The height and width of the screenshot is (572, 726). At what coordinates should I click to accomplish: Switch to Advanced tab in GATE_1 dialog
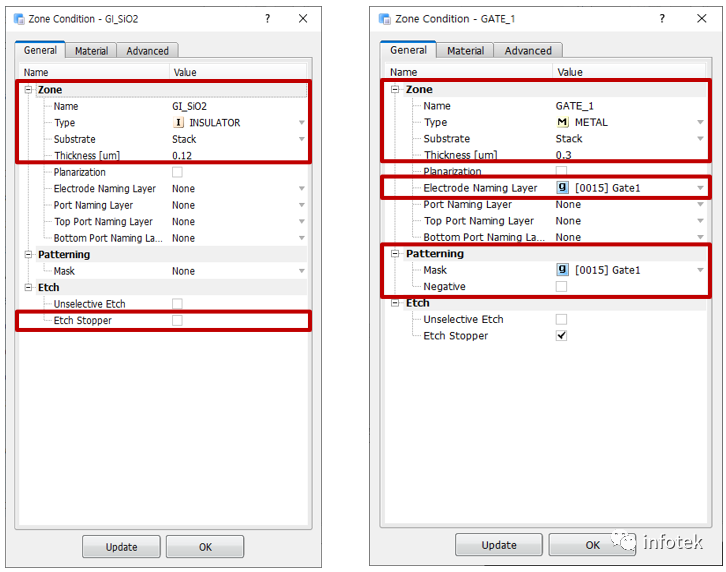pos(528,50)
